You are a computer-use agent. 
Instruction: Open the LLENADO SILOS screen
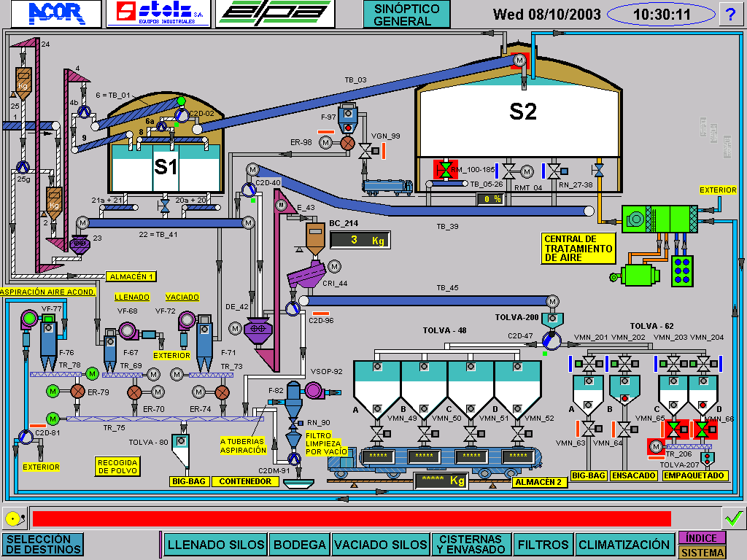214,544
